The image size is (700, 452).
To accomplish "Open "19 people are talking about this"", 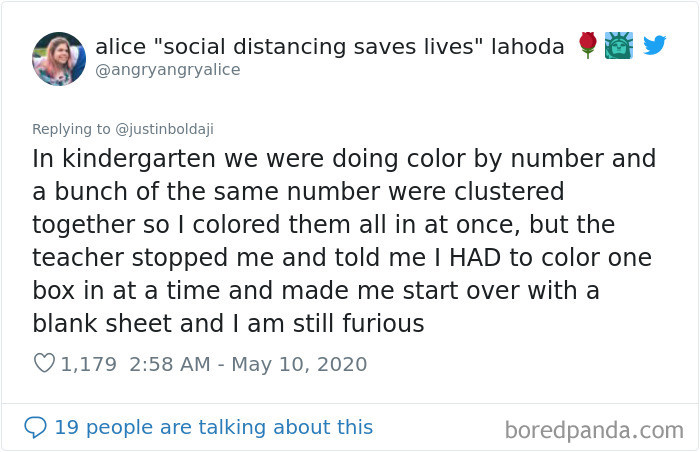I will (213, 427).
